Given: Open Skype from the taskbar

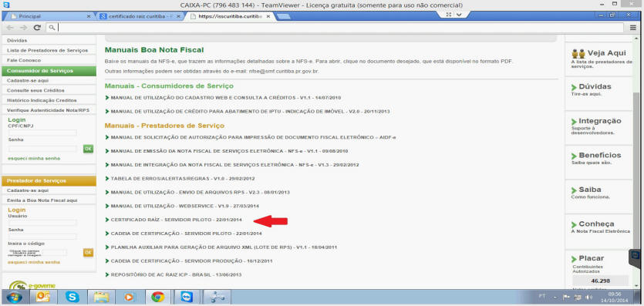Looking at the screenshot, I should 72,297.
